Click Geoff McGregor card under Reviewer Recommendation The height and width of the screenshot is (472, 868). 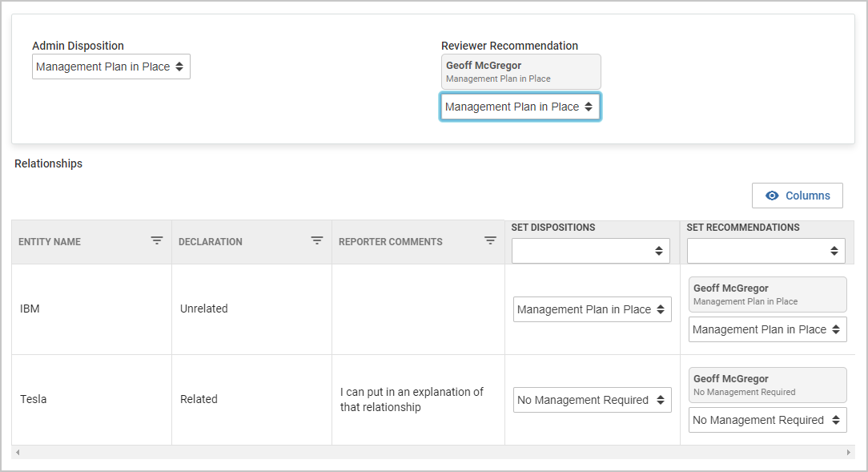click(520, 71)
